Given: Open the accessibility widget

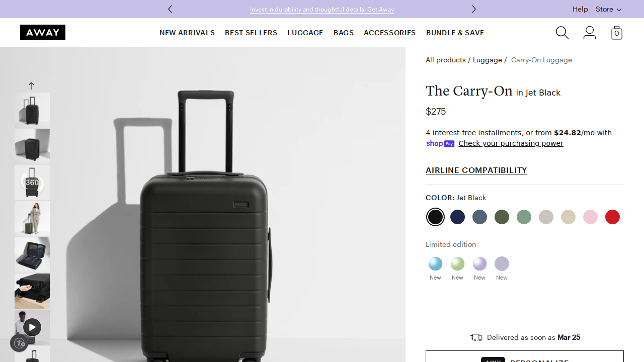Looking at the screenshot, I should coord(19,343).
